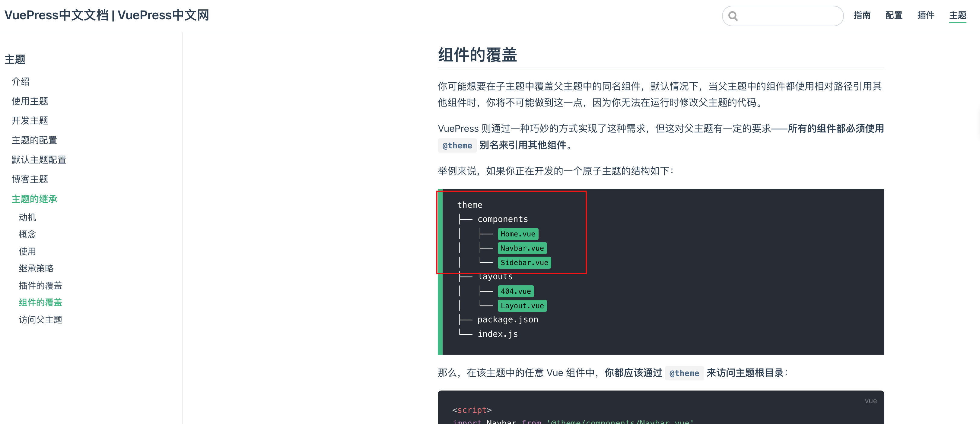Click Home.vue in the file tree
980x424 pixels.
(x=518, y=234)
